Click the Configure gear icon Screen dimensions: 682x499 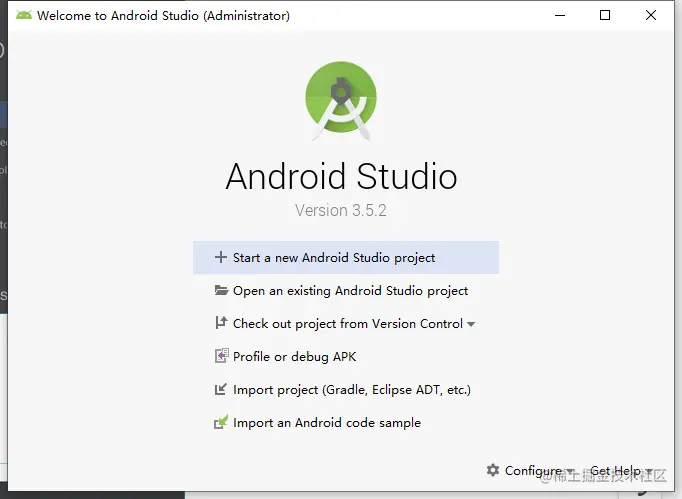[x=493, y=470]
